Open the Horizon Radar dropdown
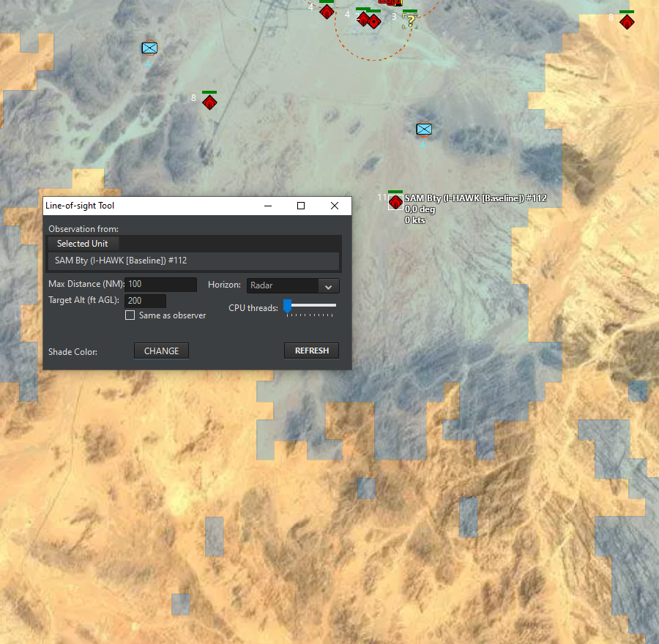This screenshot has height=644, width=659. coord(292,285)
